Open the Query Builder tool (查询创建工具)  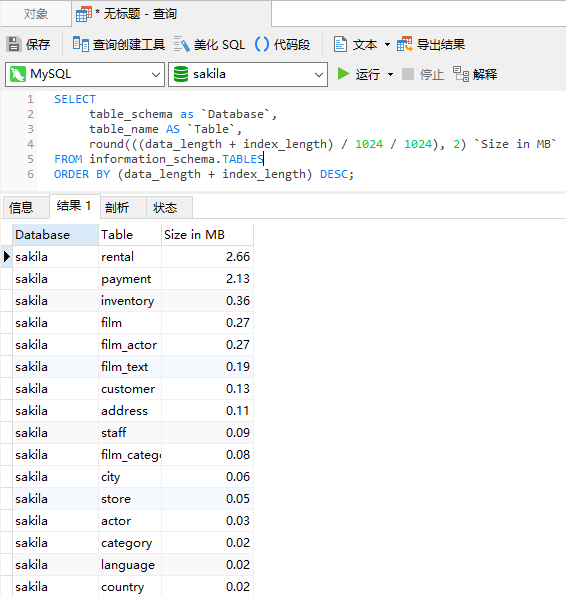[x=119, y=44]
